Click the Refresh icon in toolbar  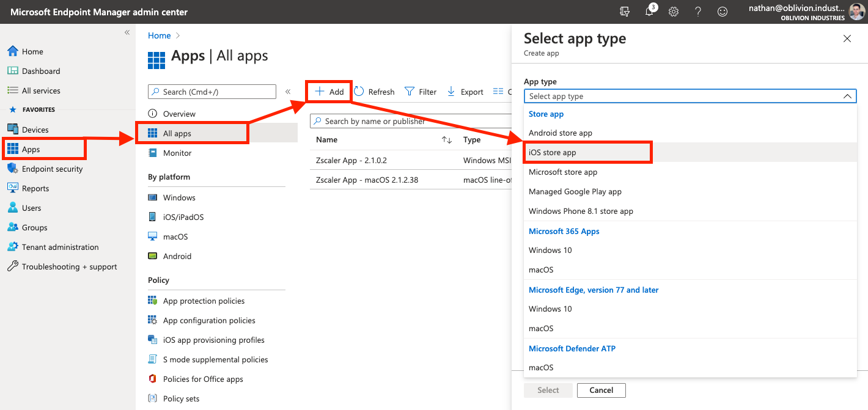(359, 92)
